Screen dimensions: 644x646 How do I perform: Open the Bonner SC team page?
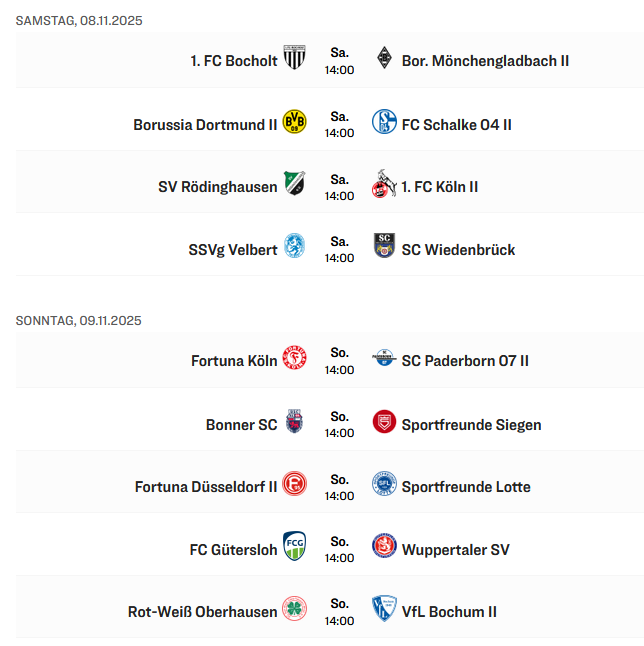tap(241, 424)
